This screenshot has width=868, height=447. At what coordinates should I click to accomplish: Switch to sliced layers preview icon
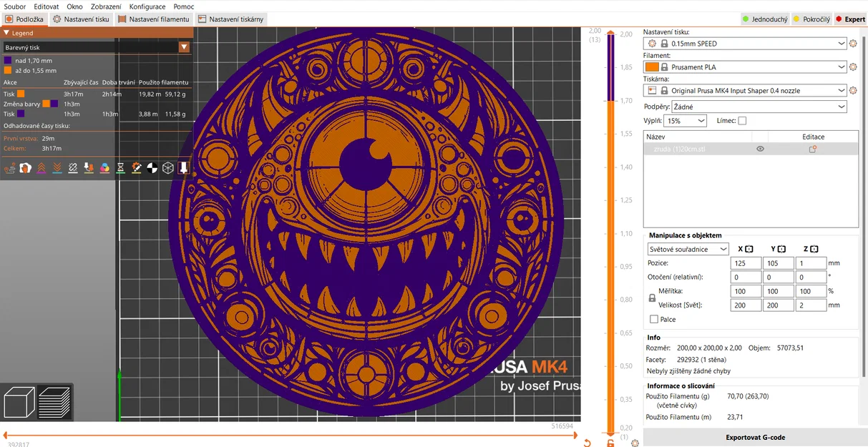coord(54,403)
